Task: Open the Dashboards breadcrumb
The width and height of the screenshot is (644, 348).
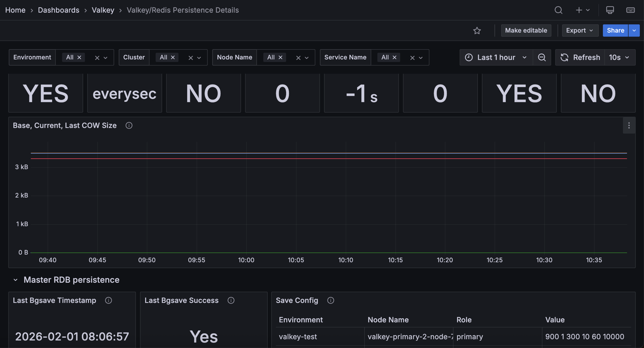Action: pos(59,10)
